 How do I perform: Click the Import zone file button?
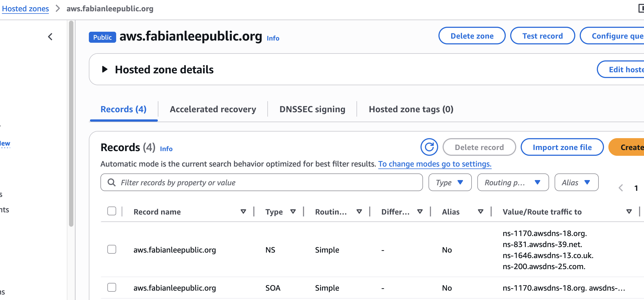click(x=562, y=147)
